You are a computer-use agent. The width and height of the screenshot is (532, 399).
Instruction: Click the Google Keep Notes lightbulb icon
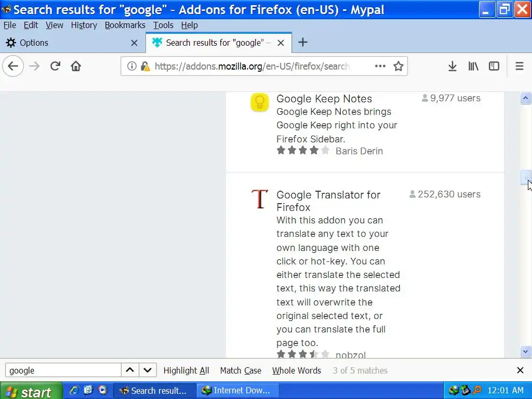pyautogui.click(x=260, y=102)
